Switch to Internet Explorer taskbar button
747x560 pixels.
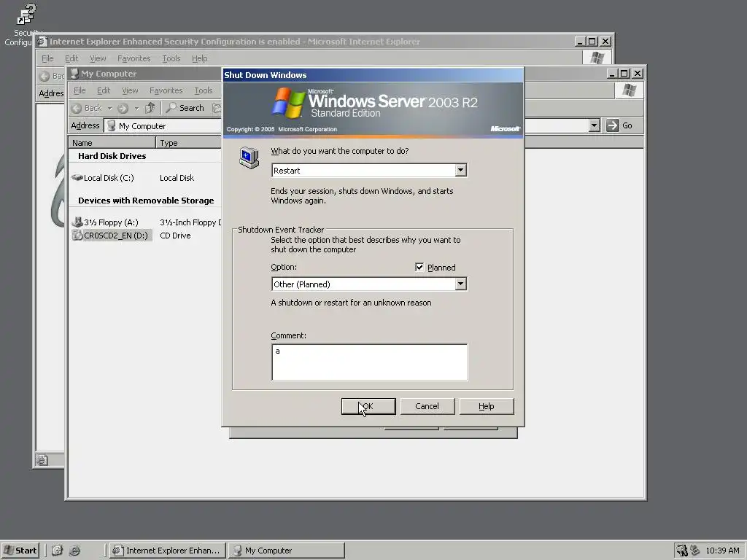tap(167, 550)
